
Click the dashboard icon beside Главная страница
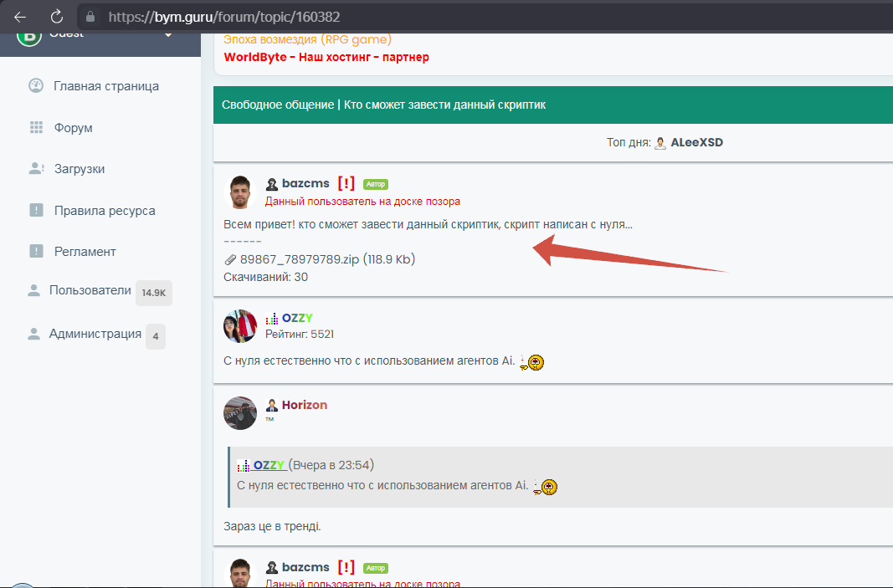pyautogui.click(x=35, y=86)
